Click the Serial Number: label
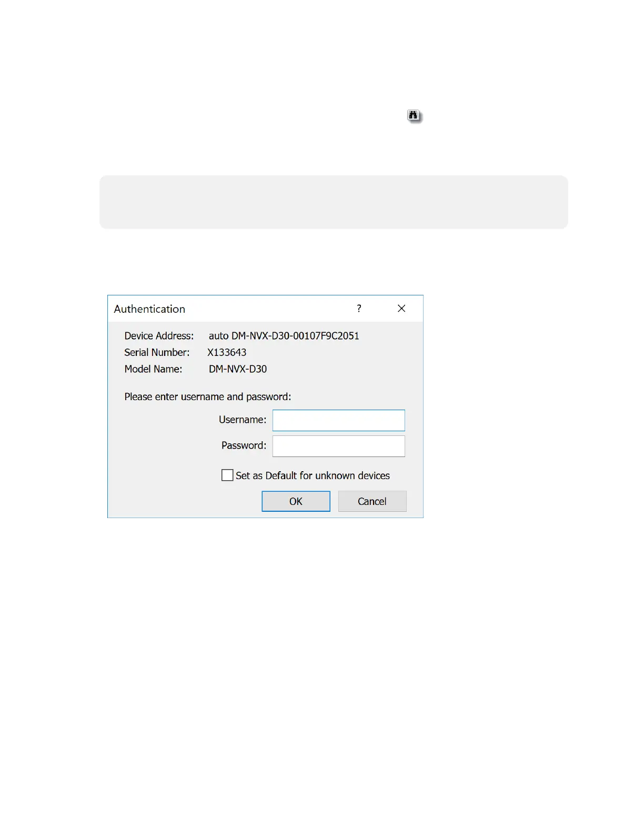644x834 pixels. [157, 352]
